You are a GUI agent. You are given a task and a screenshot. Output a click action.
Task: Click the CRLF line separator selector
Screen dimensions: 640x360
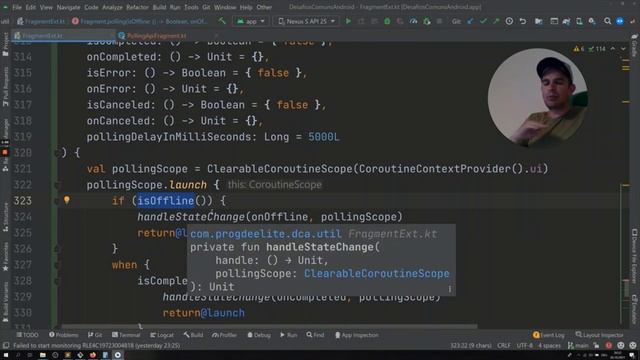[504, 345]
